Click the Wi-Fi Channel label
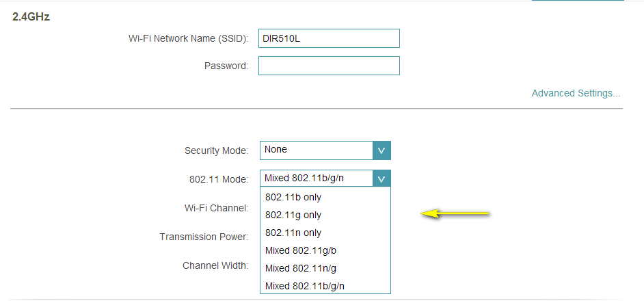The width and height of the screenshot is (644, 303). pyautogui.click(x=216, y=208)
